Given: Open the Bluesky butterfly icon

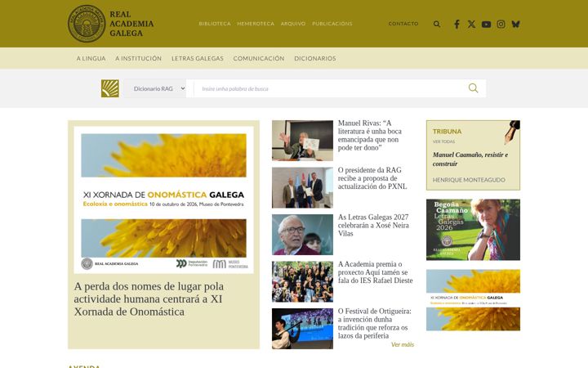Looking at the screenshot, I should tap(515, 24).
